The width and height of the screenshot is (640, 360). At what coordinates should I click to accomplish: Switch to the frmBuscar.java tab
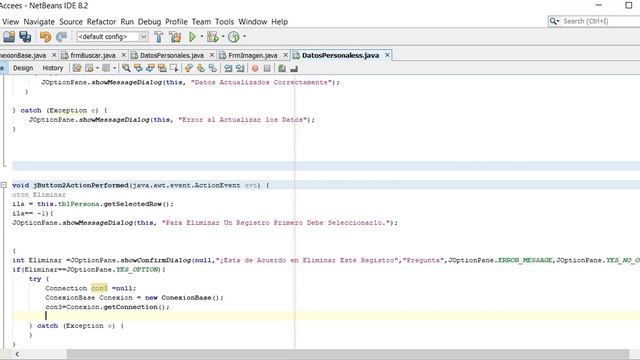point(93,55)
